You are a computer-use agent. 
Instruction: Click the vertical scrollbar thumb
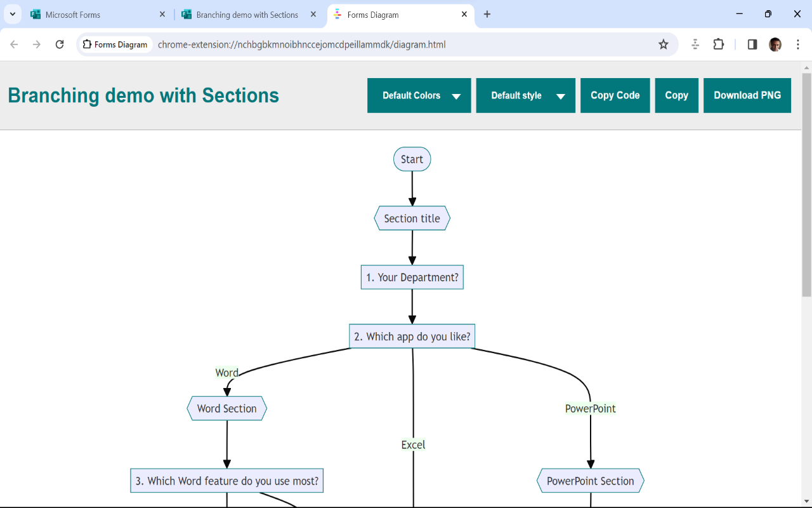tap(807, 185)
